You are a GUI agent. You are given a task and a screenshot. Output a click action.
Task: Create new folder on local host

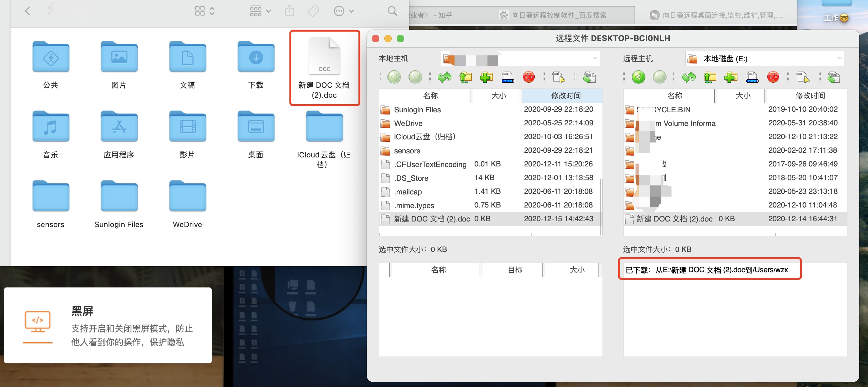point(486,77)
